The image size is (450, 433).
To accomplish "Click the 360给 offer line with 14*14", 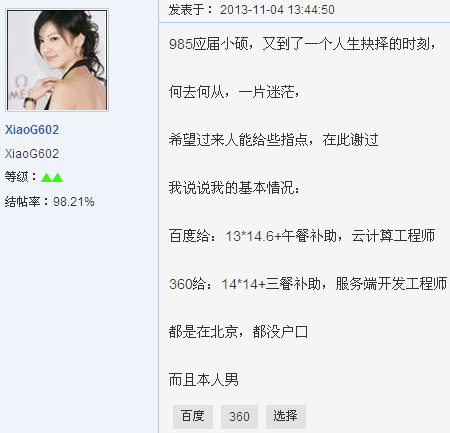I will point(308,284).
